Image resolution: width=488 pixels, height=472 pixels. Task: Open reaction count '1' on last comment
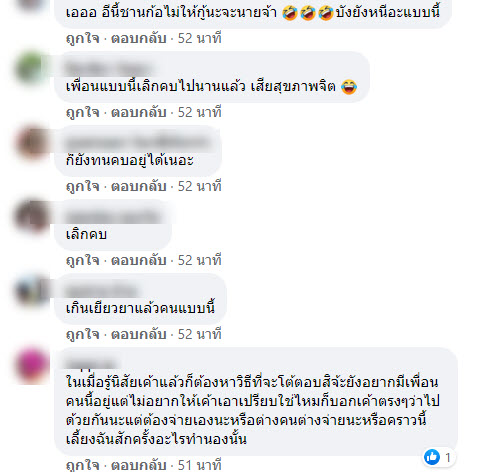click(448, 457)
